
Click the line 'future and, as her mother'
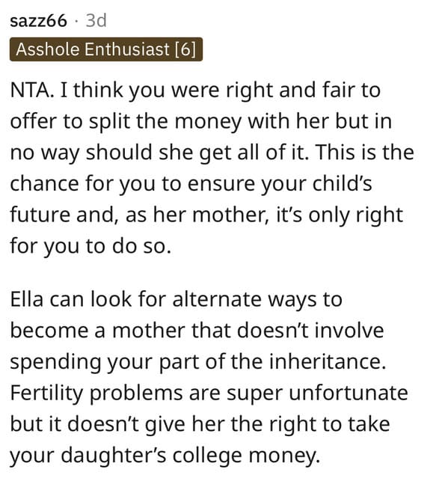(206, 215)
